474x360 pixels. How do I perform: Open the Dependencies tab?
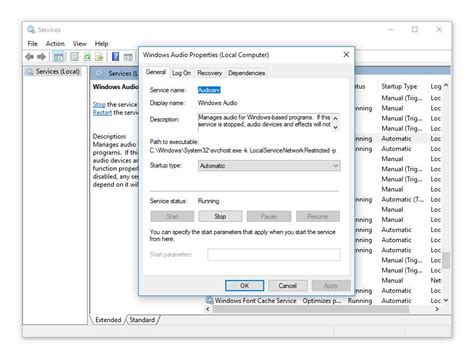pos(246,73)
